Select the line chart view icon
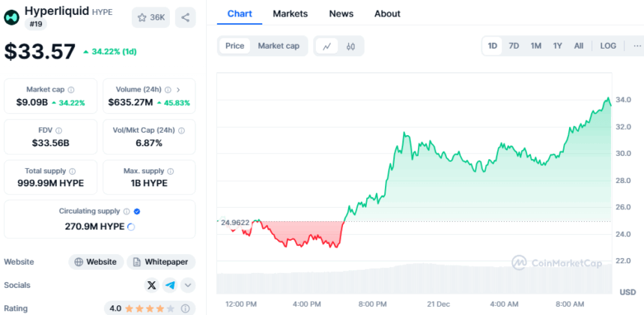 [327, 46]
